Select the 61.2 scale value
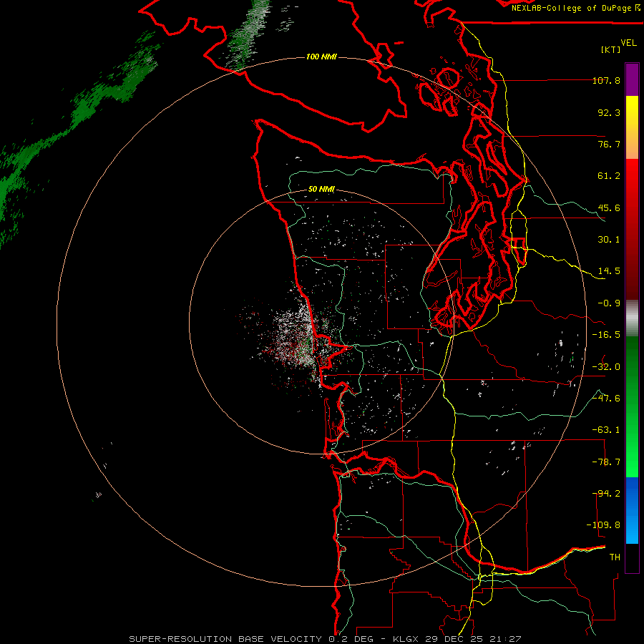 [609, 176]
